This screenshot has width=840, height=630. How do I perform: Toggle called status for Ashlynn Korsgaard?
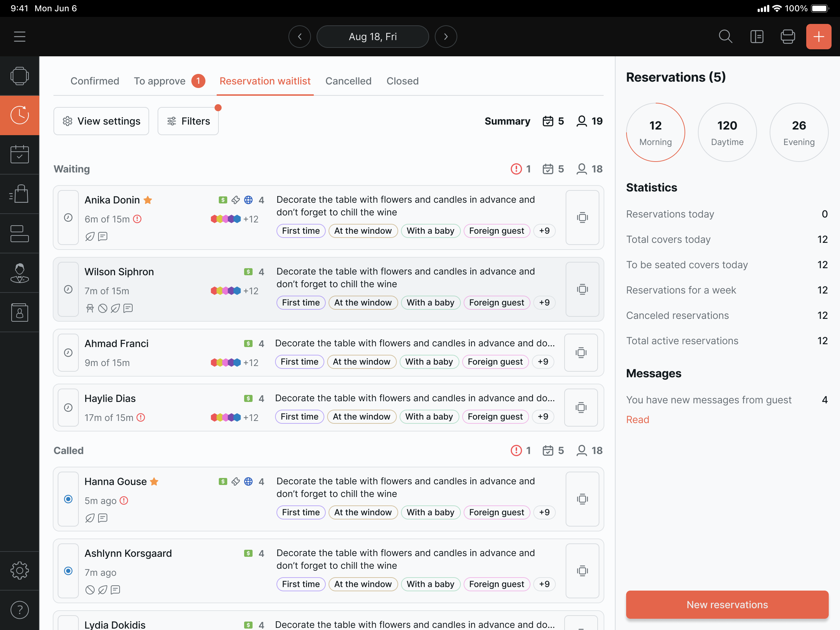pos(68,571)
